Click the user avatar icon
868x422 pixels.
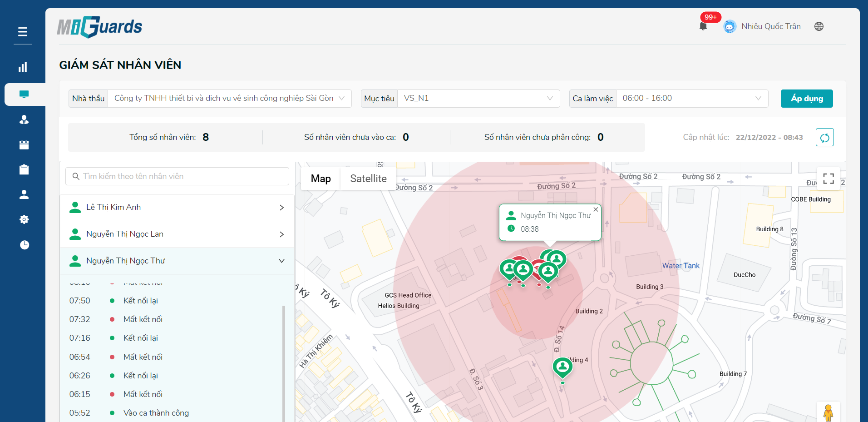coord(730,26)
